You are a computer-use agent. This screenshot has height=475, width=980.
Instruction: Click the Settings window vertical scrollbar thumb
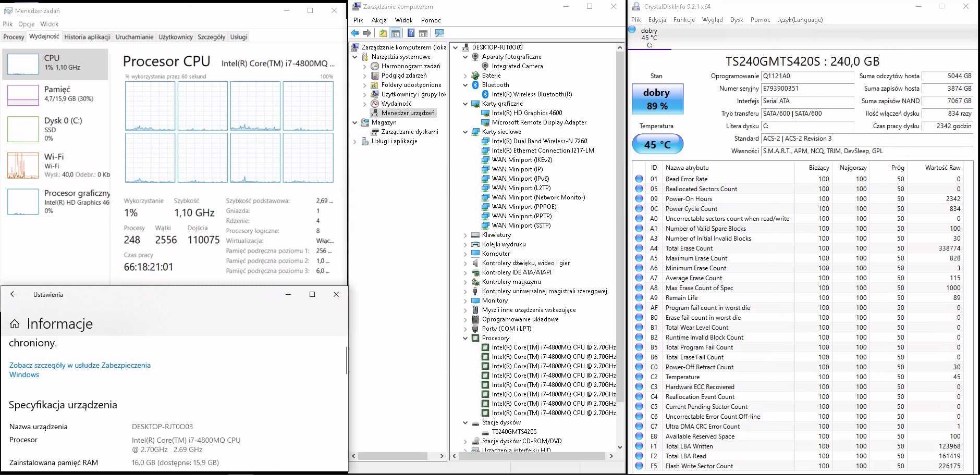[x=346, y=359]
